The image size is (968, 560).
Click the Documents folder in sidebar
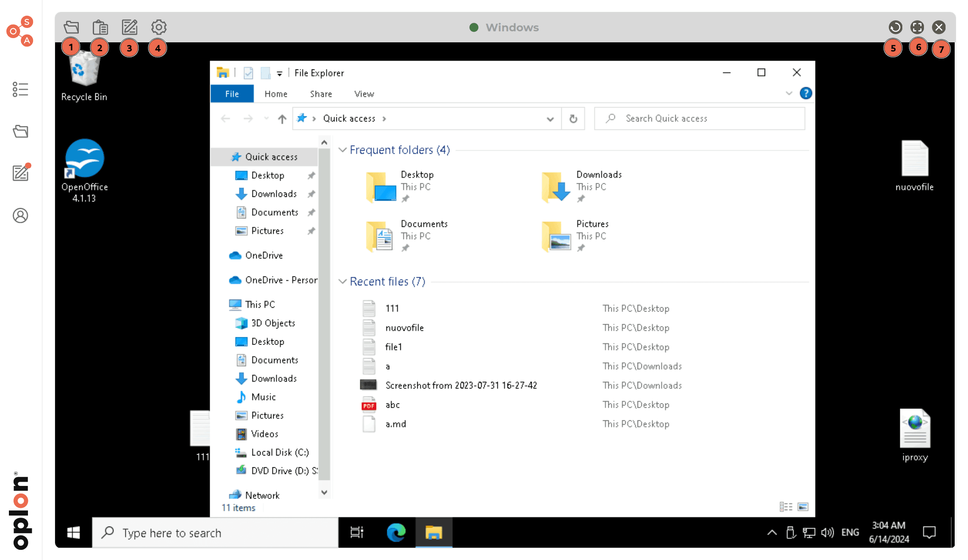274,211
